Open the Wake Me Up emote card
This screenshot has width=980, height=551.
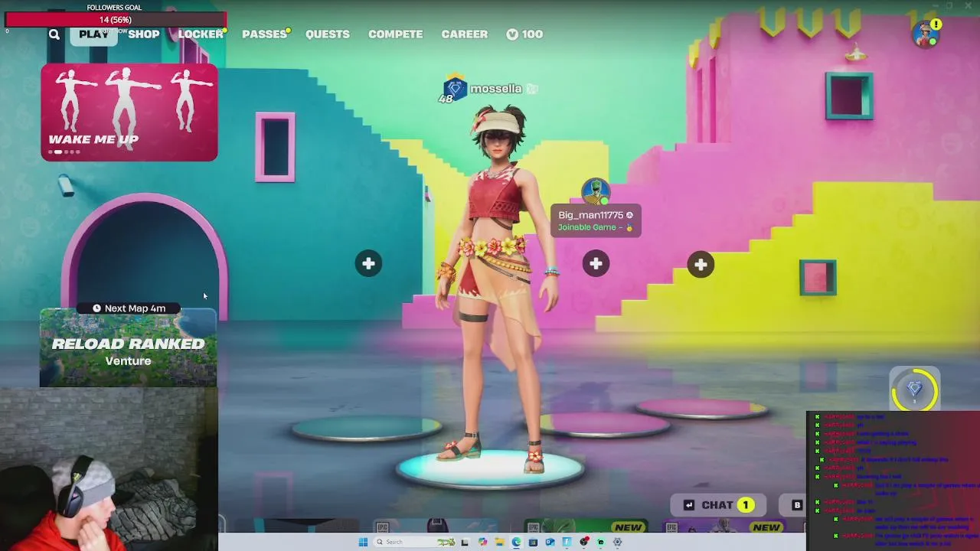[x=129, y=112]
